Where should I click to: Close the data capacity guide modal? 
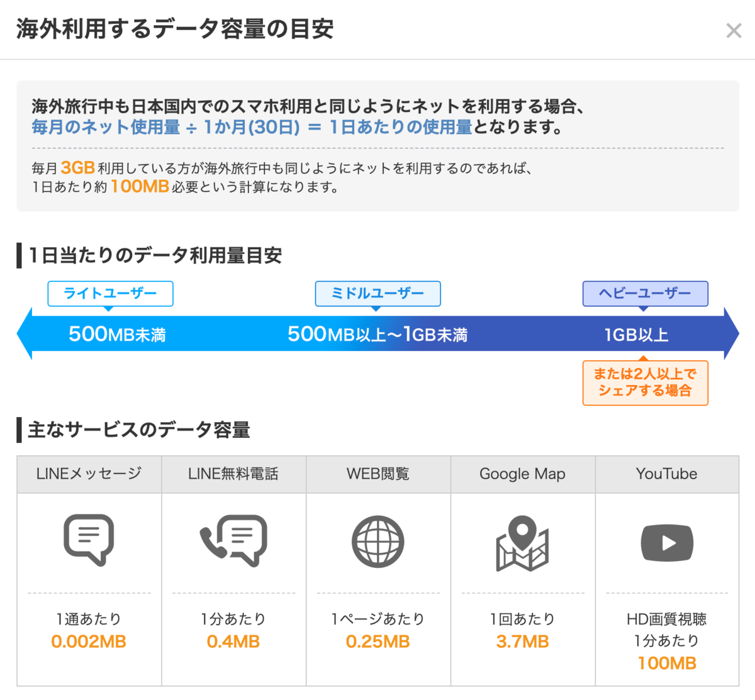coord(733,30)
